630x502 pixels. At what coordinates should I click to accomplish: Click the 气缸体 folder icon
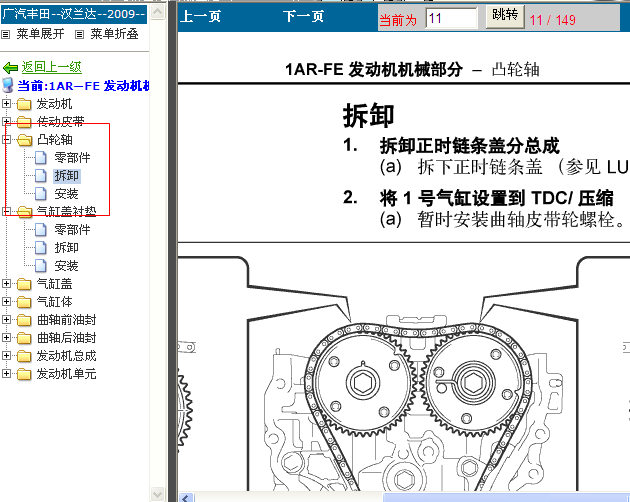(x=24, y=302)
